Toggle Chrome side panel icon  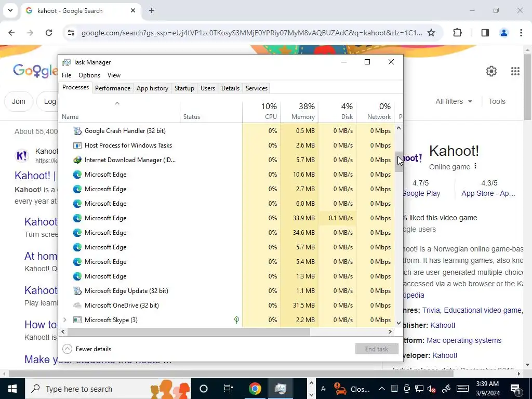pos(485,33)
